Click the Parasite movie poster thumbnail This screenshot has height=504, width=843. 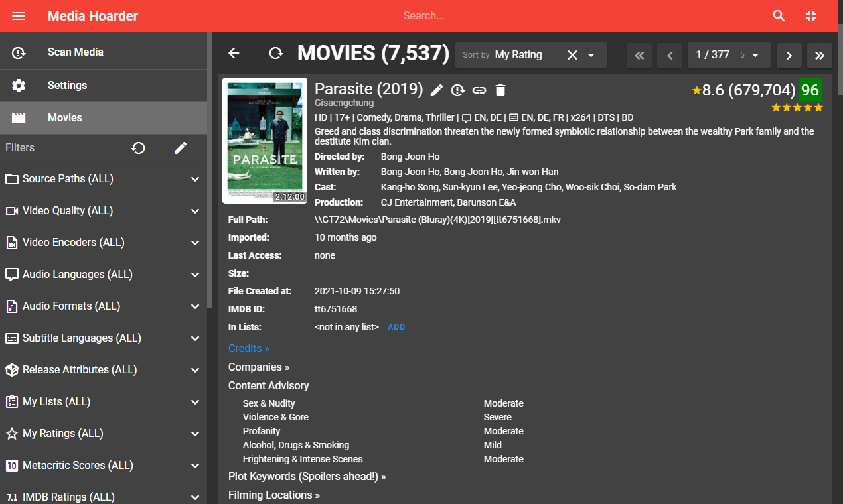point(265,141)
